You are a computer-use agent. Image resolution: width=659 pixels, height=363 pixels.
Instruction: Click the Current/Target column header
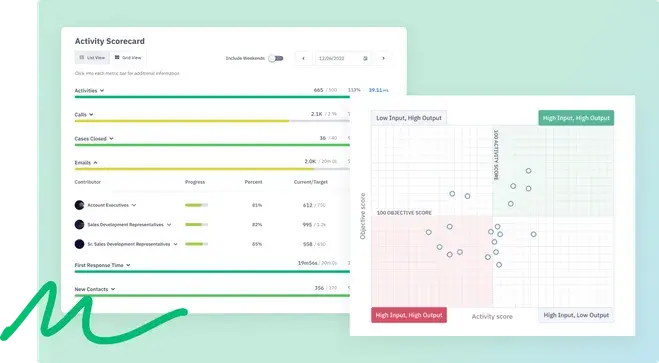tap(311, 182)
